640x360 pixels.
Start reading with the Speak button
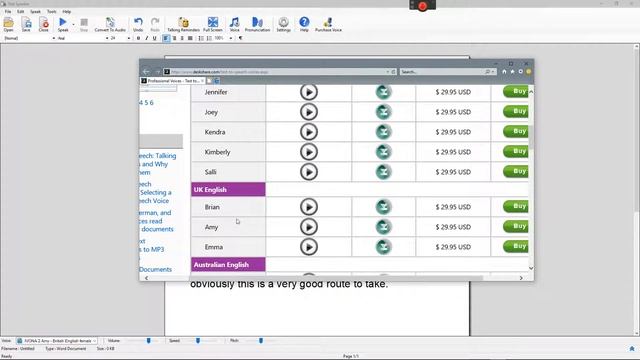pyautogui.click(x=63, y=24)
